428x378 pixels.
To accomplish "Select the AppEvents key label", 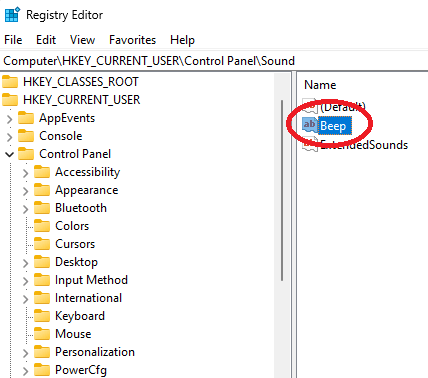I will (67, 118).
